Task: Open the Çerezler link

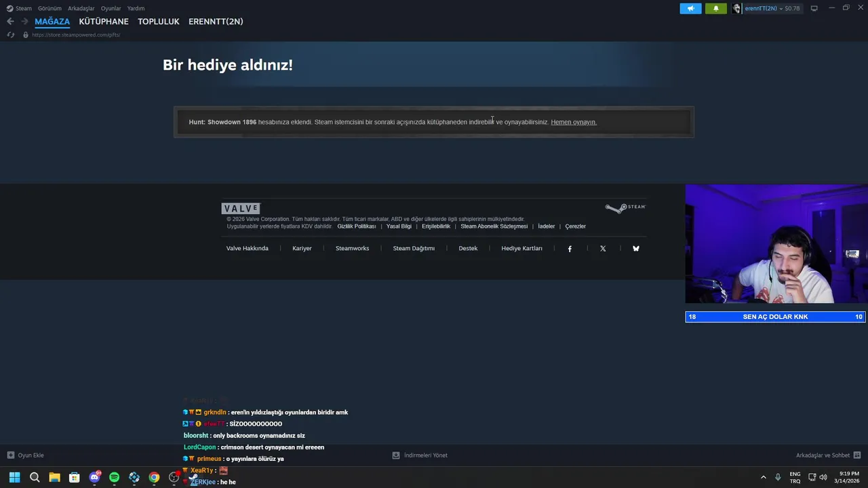Action: pos(575,226)
